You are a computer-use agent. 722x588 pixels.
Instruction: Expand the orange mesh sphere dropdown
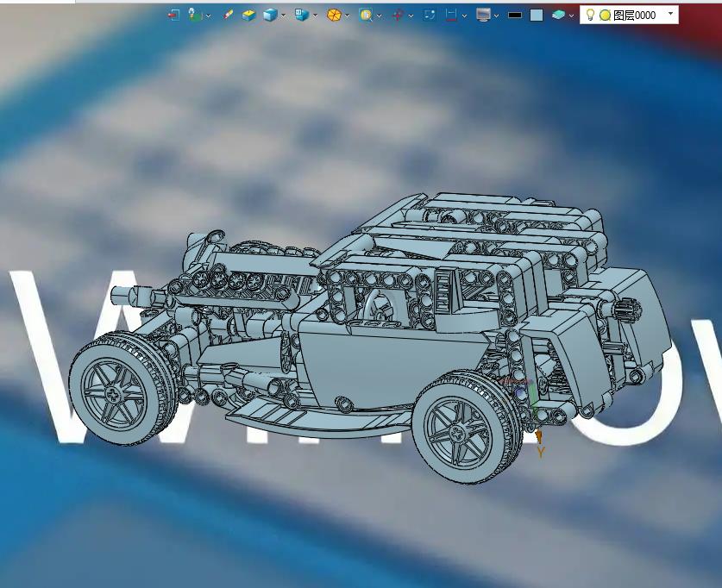tap(347, 16)
